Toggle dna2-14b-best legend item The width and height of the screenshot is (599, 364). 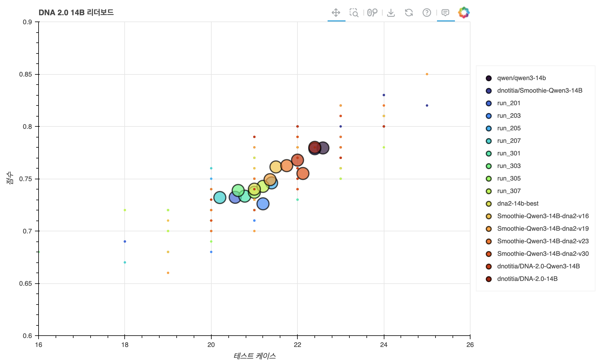517,204
